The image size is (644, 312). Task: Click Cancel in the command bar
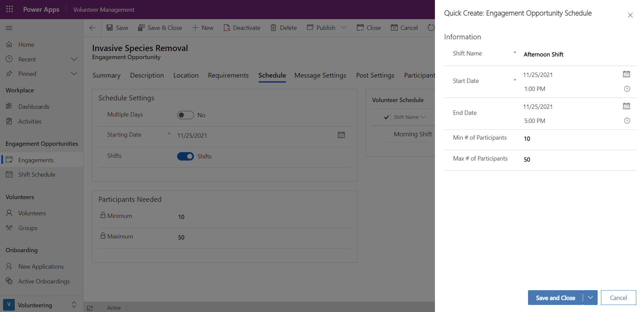pyautogui.click(x=404, y=28)
